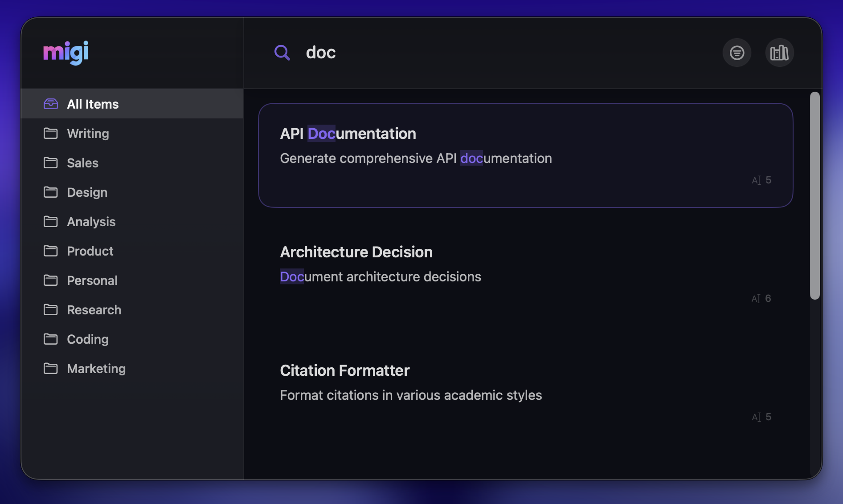Click the variable count badge on API Documentation card
843x504 pixels.
(761, 180)
